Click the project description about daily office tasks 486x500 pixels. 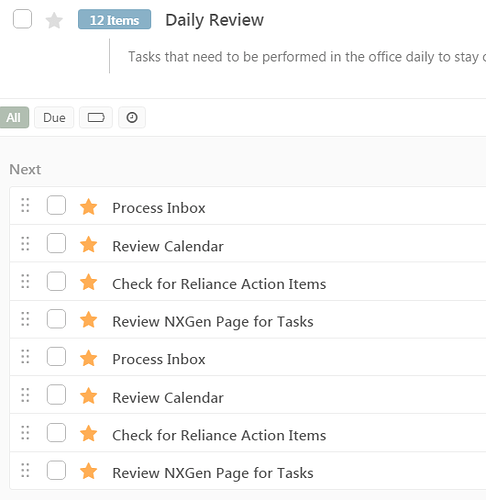pos(307,57)
